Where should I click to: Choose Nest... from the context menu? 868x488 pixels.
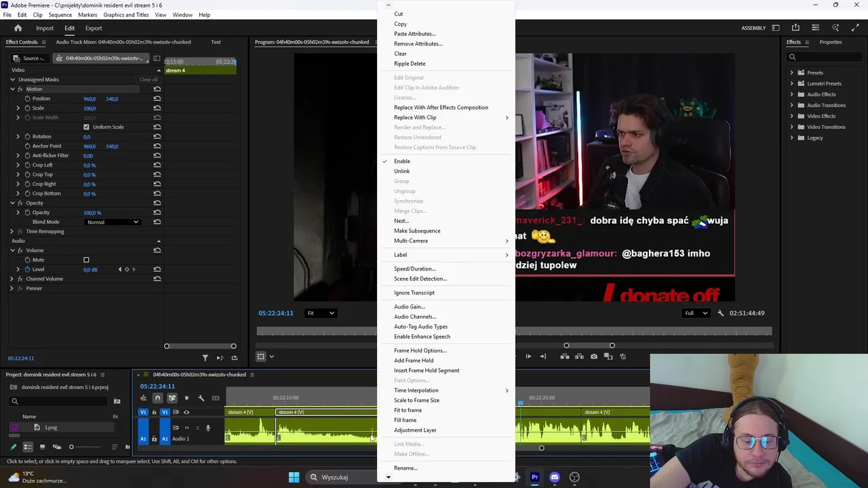[x=401, y=221]
